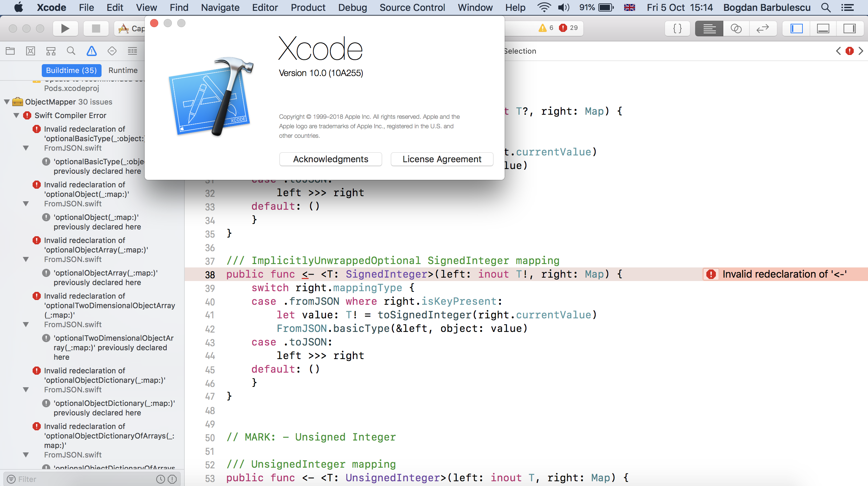Open the Debug navigator icon

(132, 51)
